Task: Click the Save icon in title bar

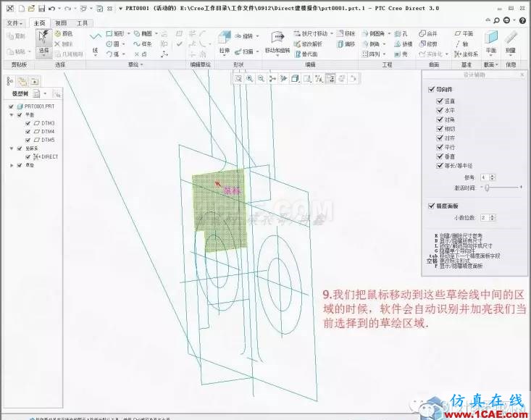Action: (41, 8)
